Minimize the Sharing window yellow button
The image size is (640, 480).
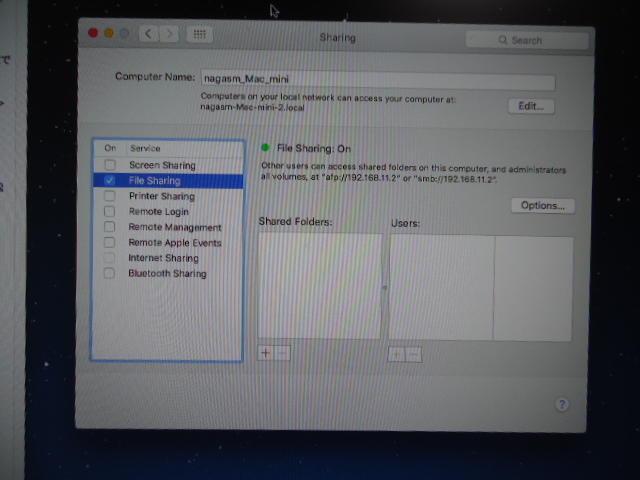click(109, 33)
